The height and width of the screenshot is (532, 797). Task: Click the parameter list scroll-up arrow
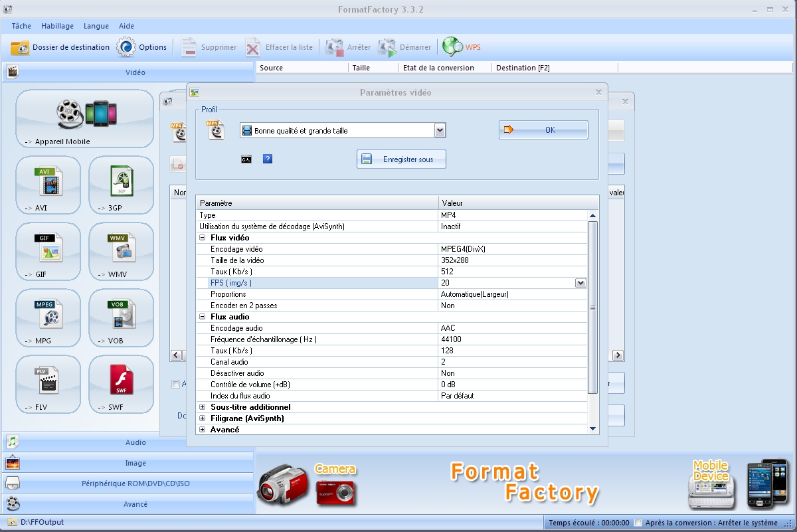point(593,216)
